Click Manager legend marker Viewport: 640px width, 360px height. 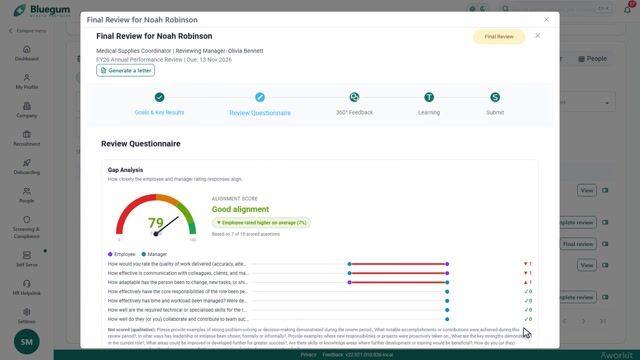[x=144, y=254]
